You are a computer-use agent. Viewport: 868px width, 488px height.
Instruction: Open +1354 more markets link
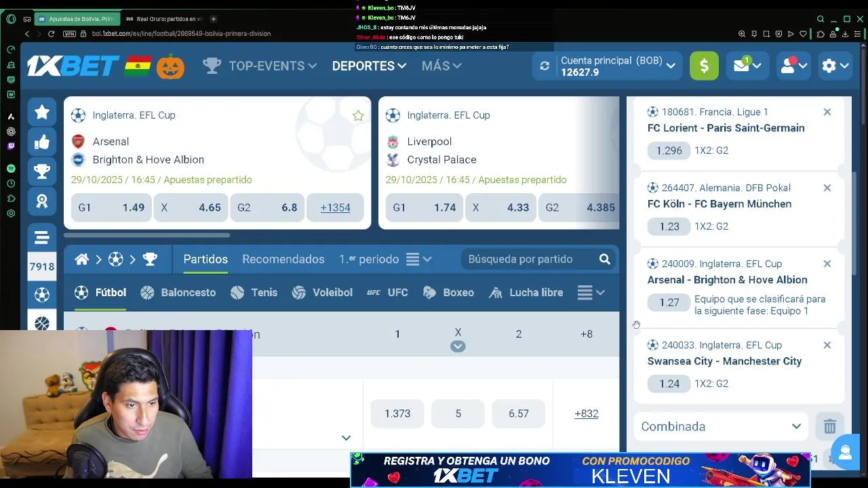click(335, 207)
